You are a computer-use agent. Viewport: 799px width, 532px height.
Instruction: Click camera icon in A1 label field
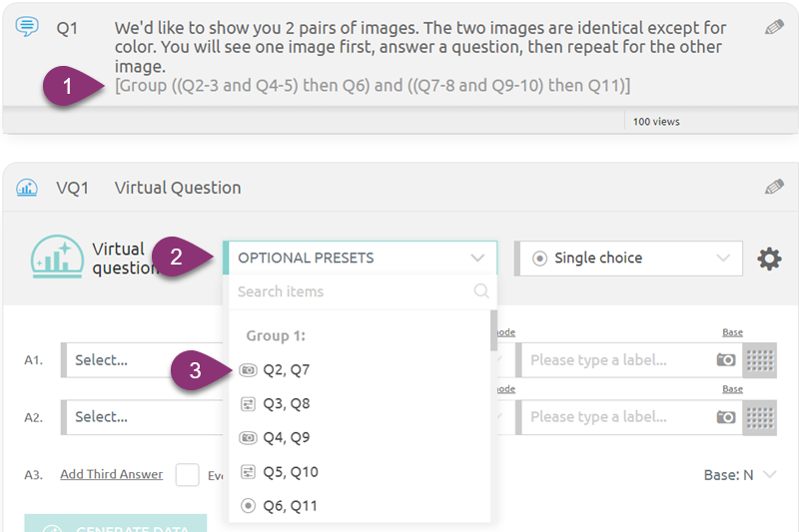(726, 360)
